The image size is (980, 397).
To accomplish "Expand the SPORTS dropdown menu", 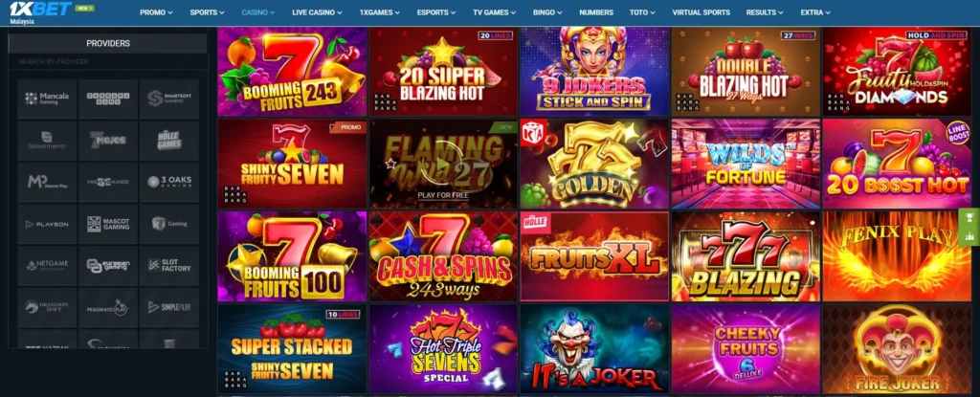I will click(207, 12).
